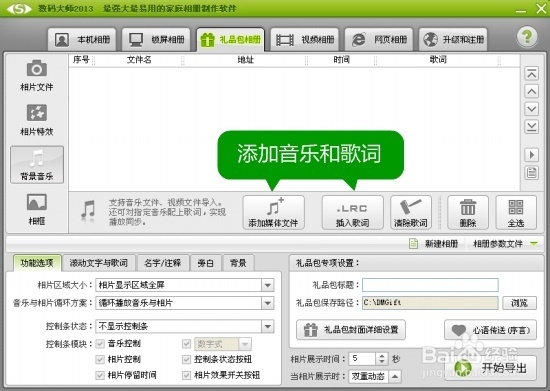This screenshot has height=391, width=550.
Task: Open the 相框 frame panel
Action: click(x=36, y=209)
